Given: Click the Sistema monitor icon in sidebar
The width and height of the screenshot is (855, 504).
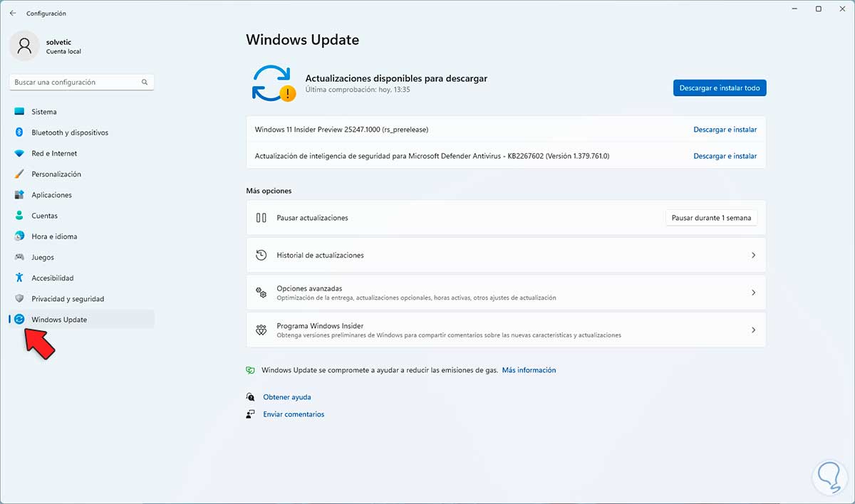Looking at the screenshot, I should (19, 112).
